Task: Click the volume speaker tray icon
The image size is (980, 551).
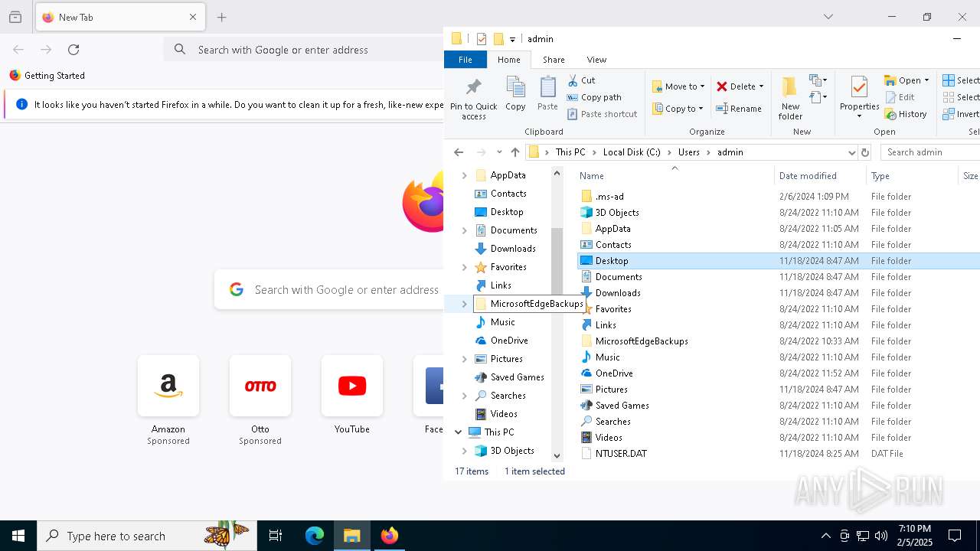Action: 881,536
